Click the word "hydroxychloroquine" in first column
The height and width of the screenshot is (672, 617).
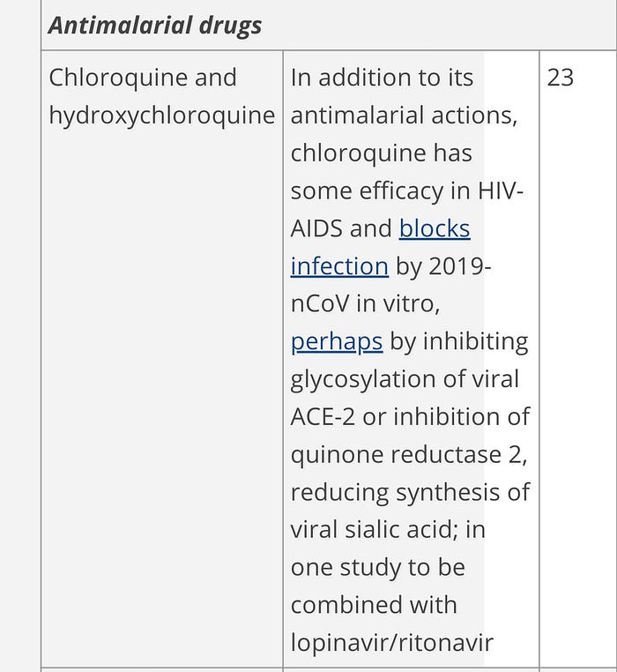pos(162,116)
